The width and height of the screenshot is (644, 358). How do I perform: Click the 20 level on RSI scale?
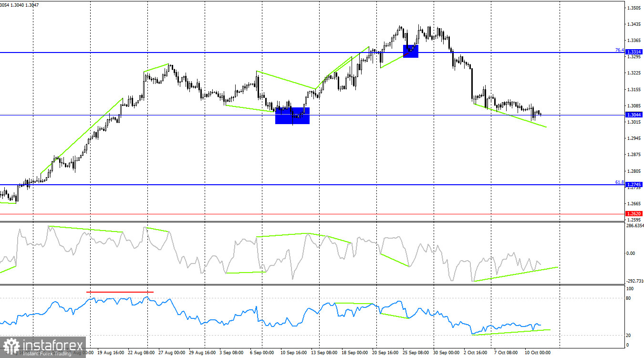click(x=629, y=336)
